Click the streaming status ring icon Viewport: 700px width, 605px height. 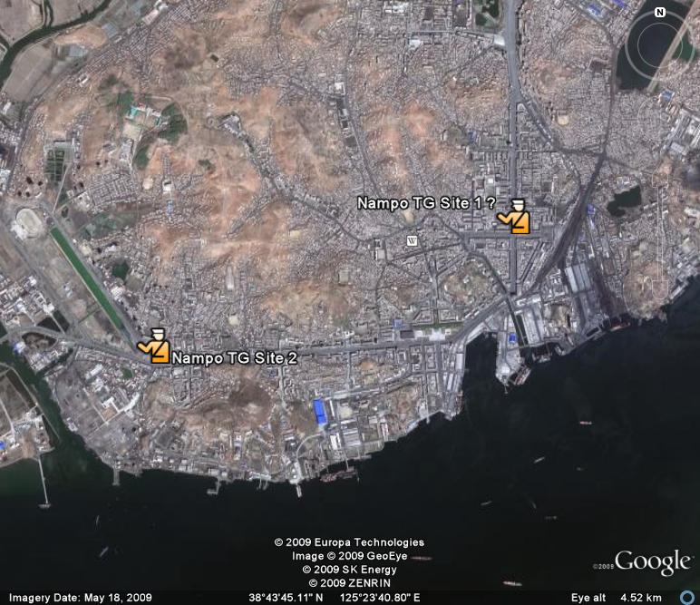point(686,597)
